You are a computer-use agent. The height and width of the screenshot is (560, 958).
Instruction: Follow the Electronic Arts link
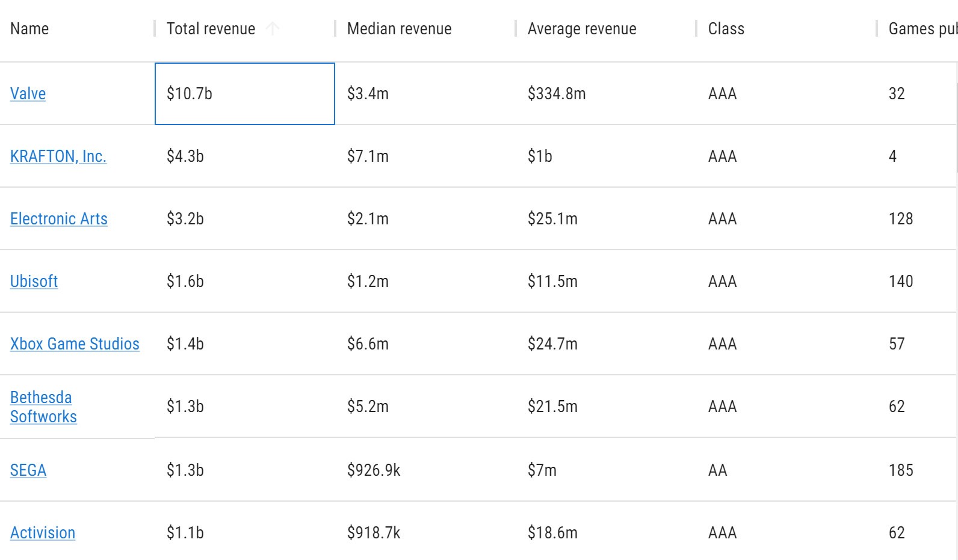[x=58, y=219]
